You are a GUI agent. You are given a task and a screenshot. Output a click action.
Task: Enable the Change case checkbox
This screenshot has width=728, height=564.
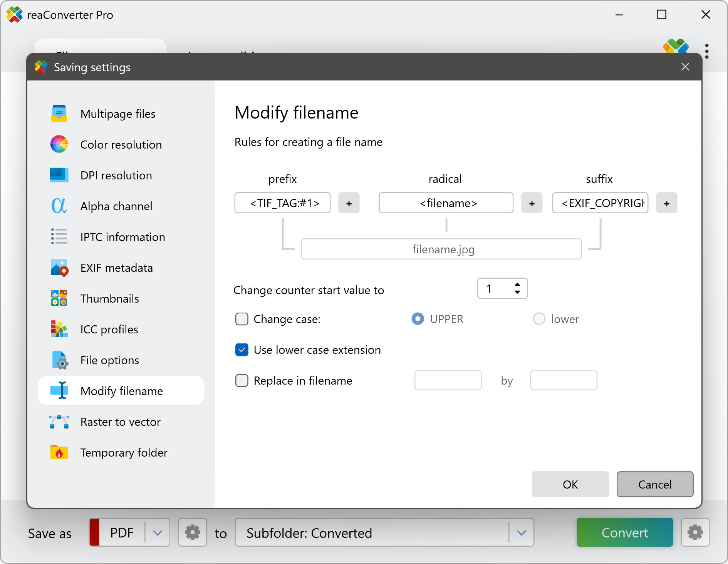click(242, 319)
